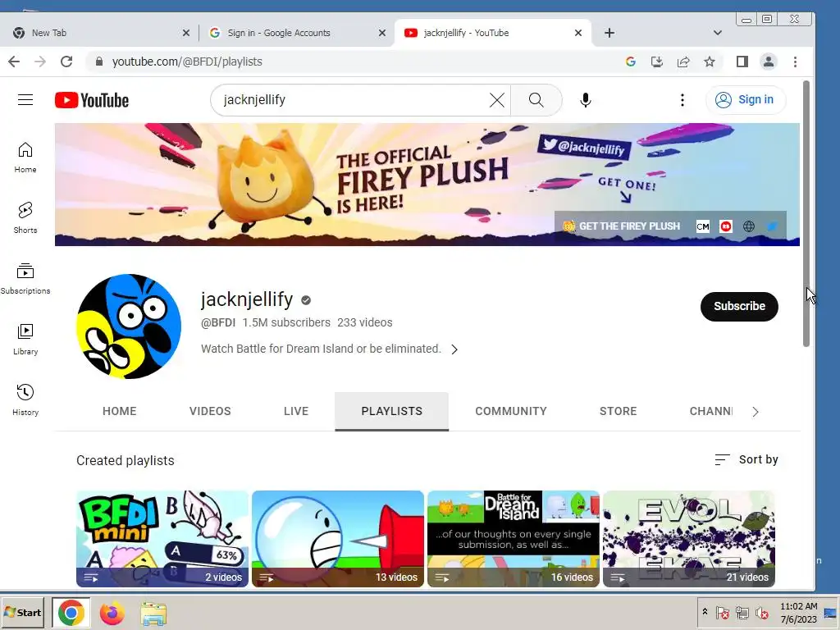The image size is (840, 630).
Task: Bookmark this page with star icon
Action: tap(710, 62)
